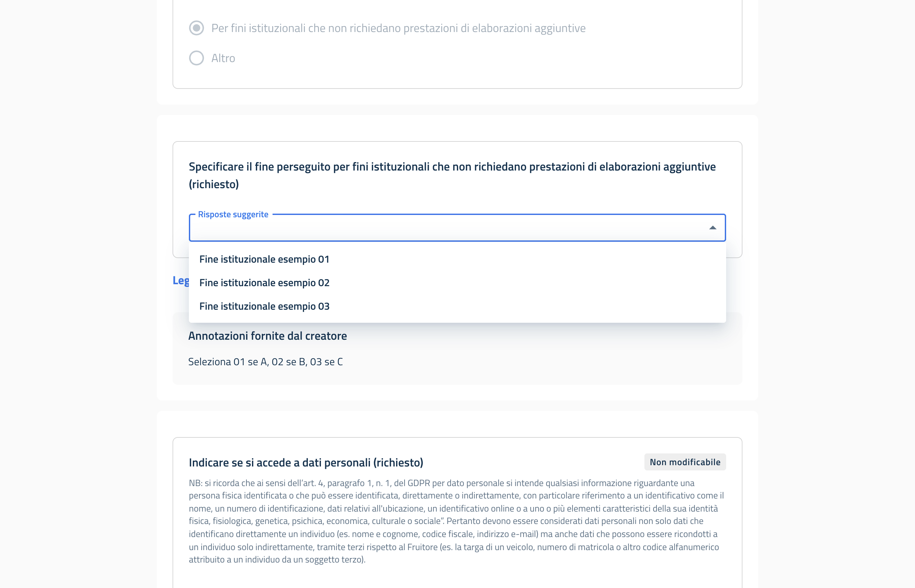Select the Altro radio button circle
915x588 pixels.
pyautogui.click(x=196, y=58)
